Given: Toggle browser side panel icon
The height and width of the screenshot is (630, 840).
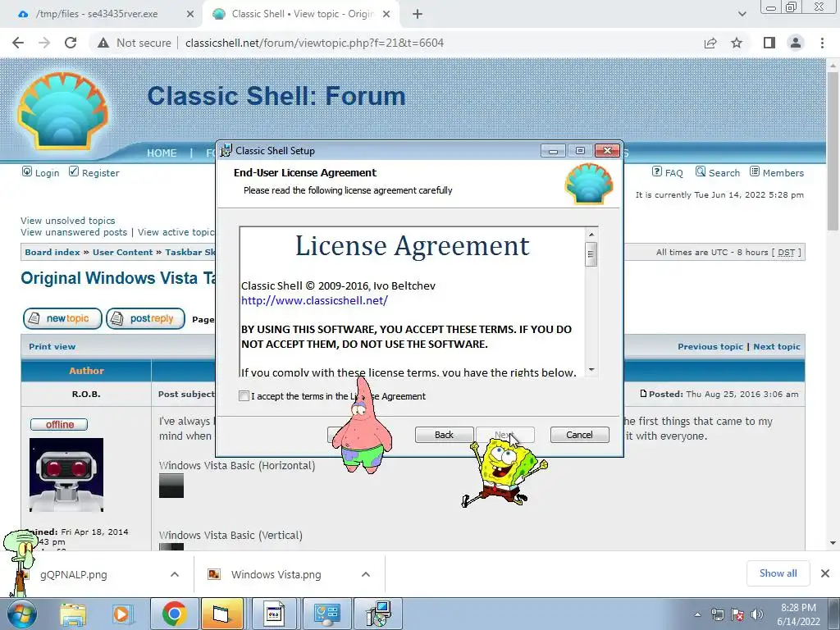Looking at the screenshot, I should pyautogui.click(x=769, y=43).
